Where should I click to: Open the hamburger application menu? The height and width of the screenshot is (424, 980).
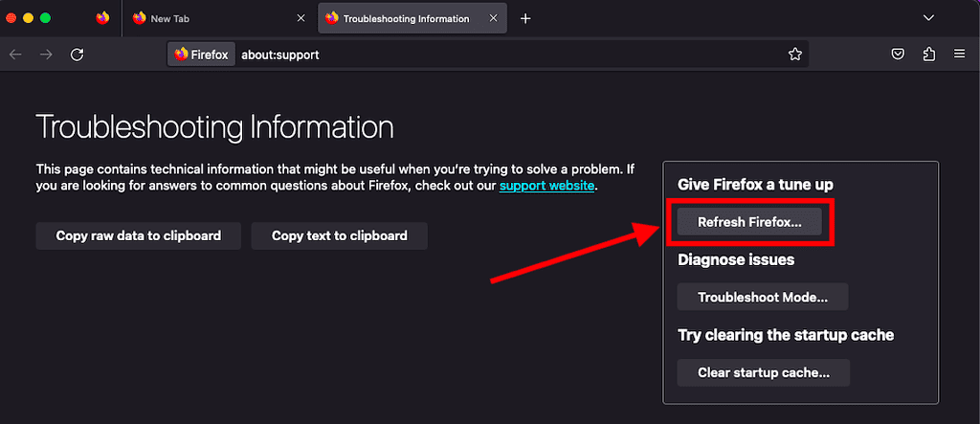click(960, 55)
